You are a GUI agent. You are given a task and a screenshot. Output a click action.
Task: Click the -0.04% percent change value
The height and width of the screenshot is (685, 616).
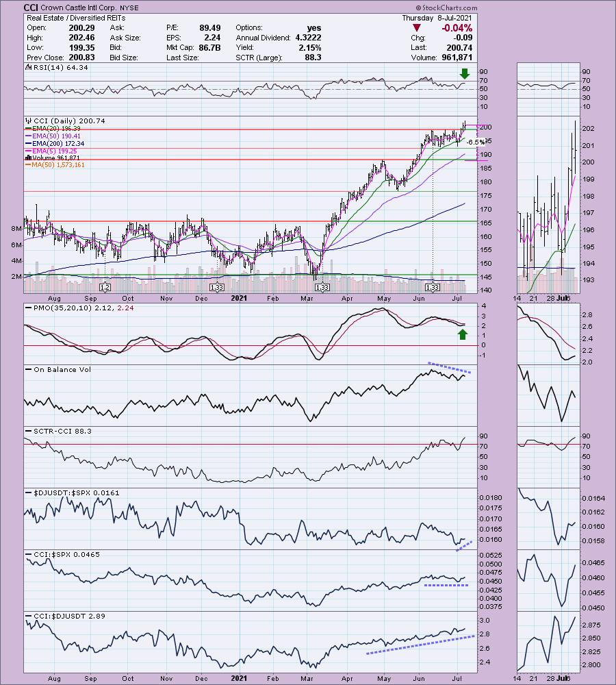pyautogui.click(x=457, y=28)
